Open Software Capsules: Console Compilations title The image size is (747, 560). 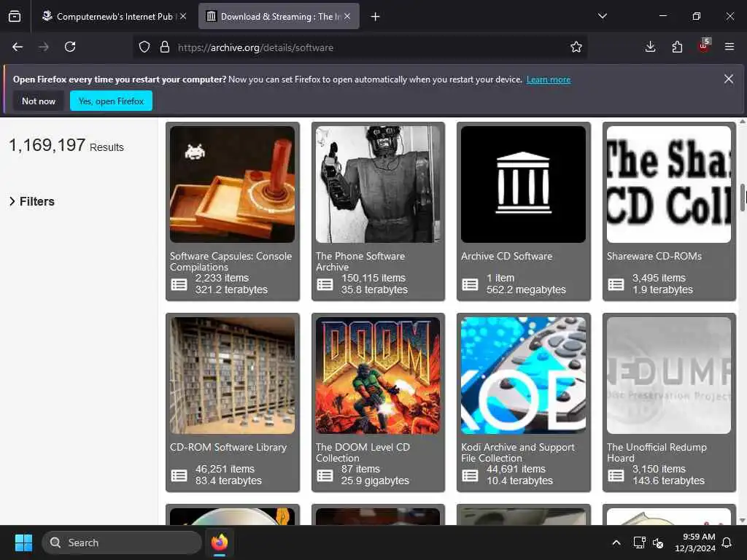tap(231, 262)
